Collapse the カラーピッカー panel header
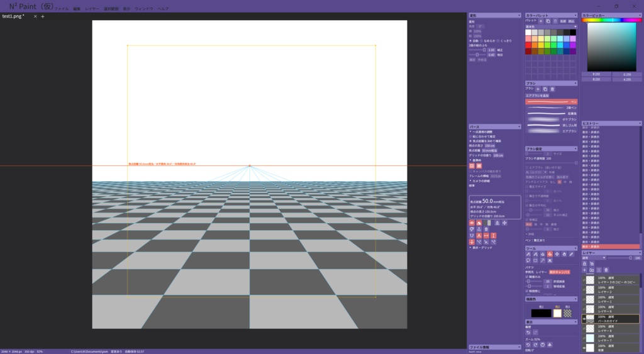The width and height of the screenshot is (644, 354). 611,15
